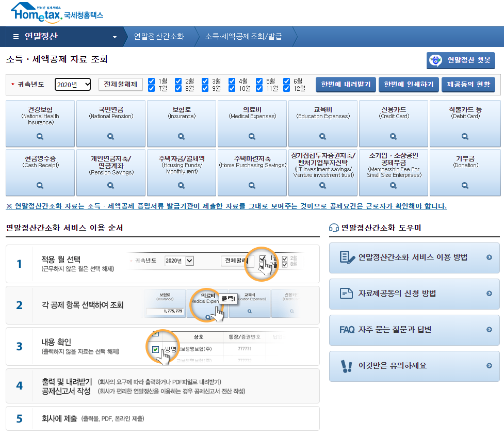Image resolution: width=504 pixels, height=437 pixels.
Task: Click 한번에 내려받기 button
Action: pos(346,85)
